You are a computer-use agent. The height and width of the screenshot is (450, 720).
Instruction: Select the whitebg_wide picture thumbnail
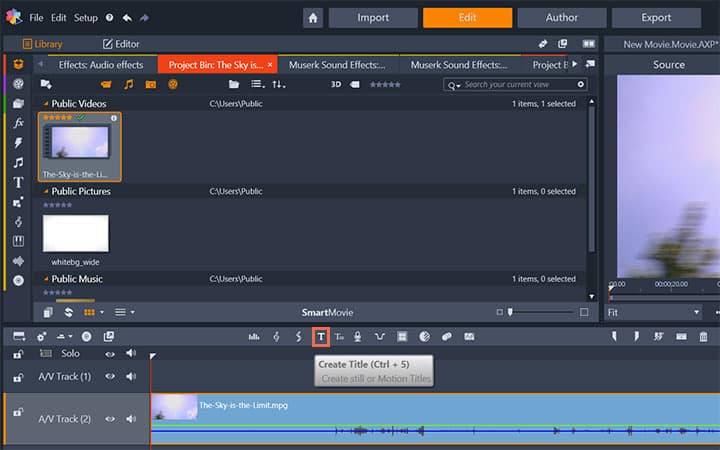tap(76, 233)
